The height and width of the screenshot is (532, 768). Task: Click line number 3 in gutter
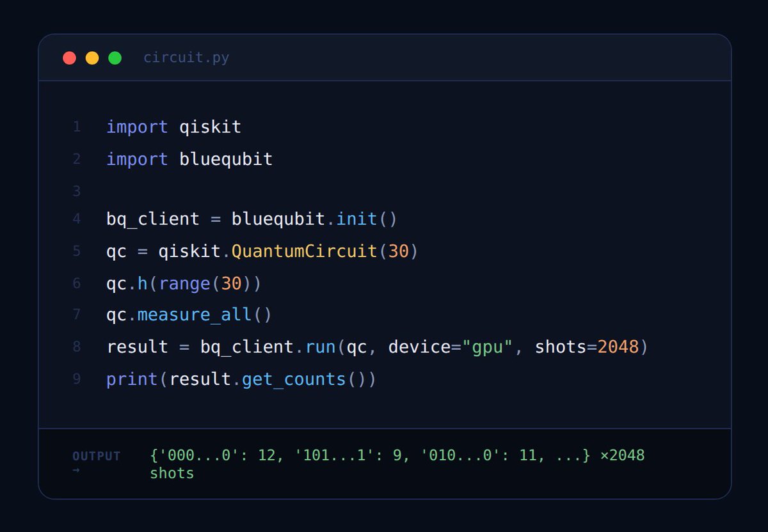(x=77, y=191)
